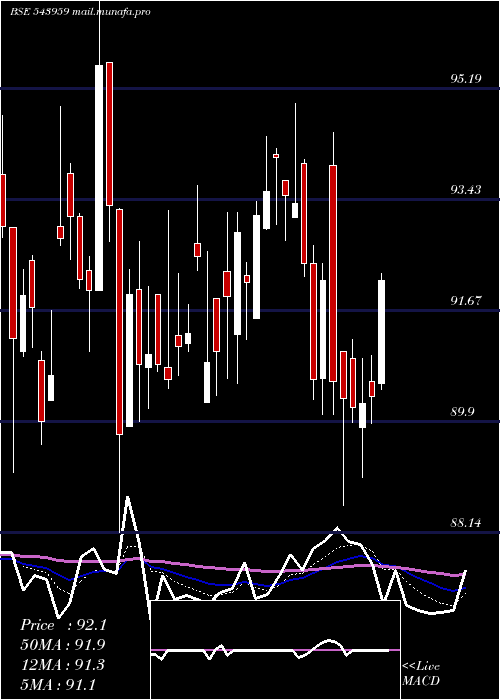Click the 95.19 price level label
500x700 pixels.
pyautogui.click(x=466, y=79)
